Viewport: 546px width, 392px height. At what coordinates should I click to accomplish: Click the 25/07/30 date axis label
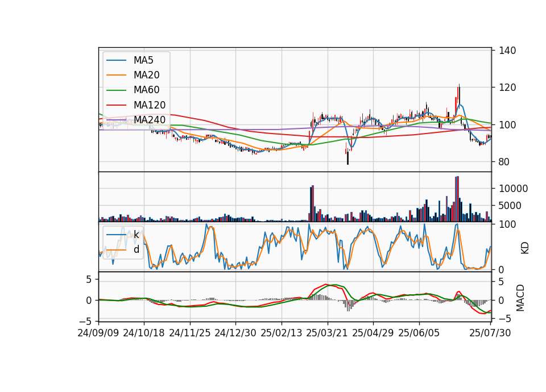(490, 333)
